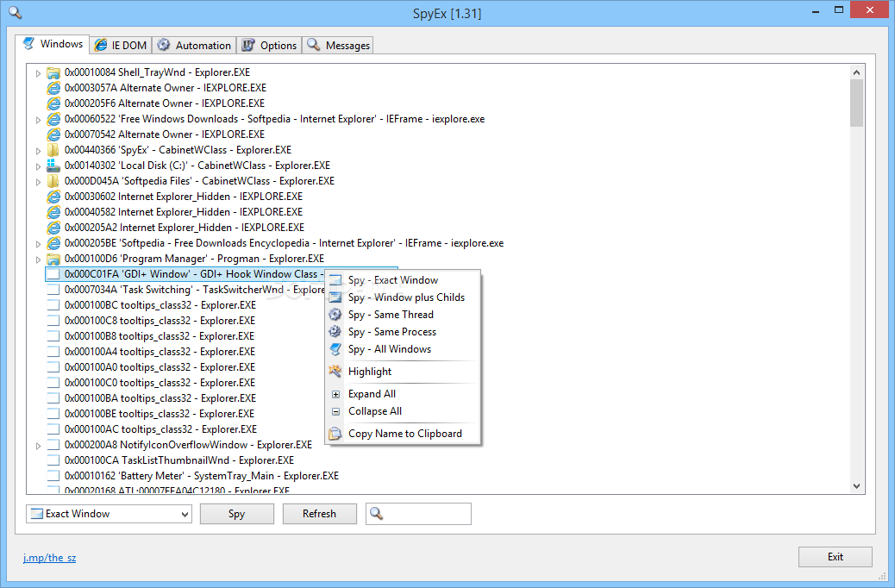Expand the 'Softpedia Files' node
This screenshot has width=895, height=588.
(38, 182)
